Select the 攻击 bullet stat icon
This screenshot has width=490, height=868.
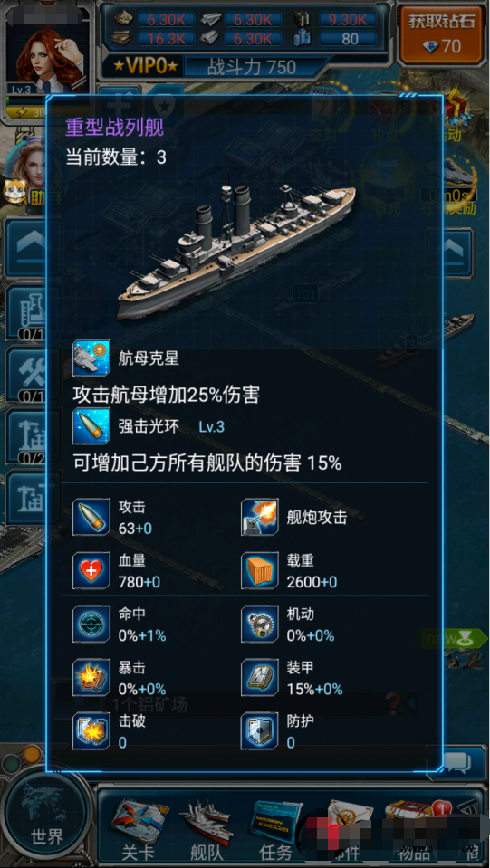tap(91, 518)
